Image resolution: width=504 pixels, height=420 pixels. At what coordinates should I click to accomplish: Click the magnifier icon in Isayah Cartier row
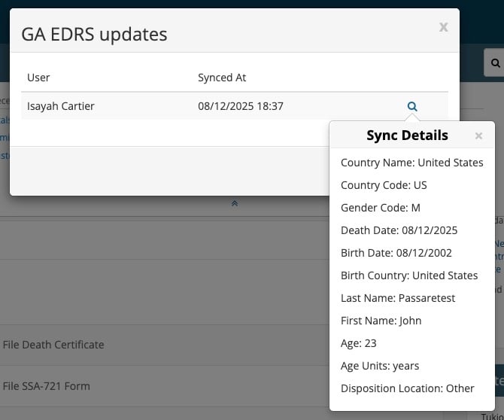[x=412, y=107]
